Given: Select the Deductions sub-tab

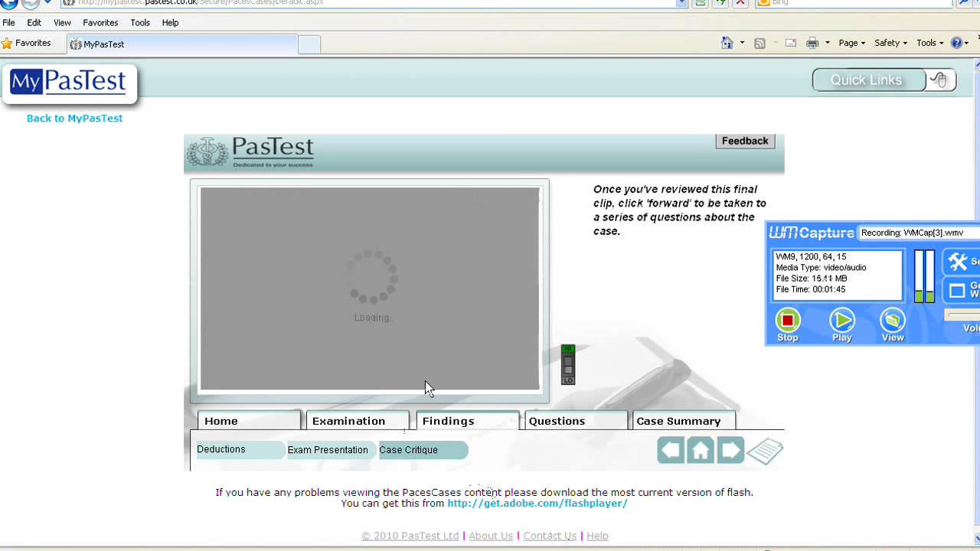Looking at the screenshot, I should coord(239,449).
